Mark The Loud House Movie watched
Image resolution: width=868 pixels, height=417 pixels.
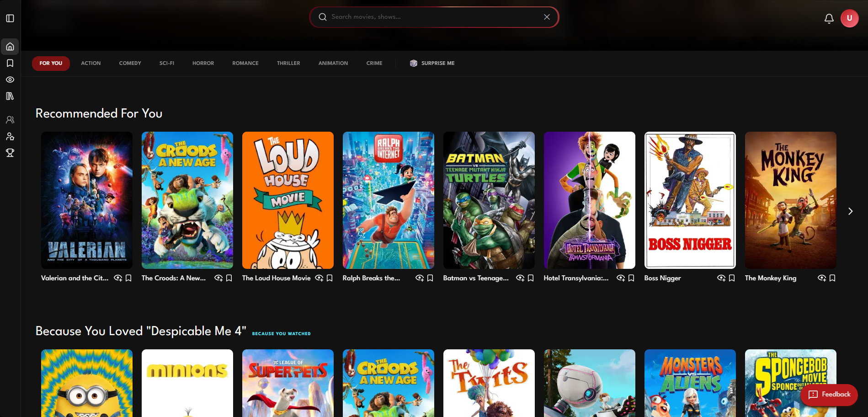319,278
